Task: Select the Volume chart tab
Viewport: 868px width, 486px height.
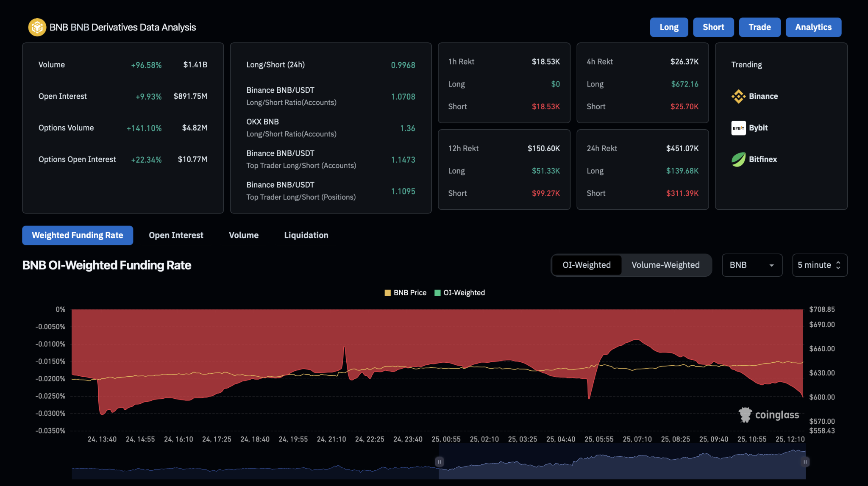Action: pos(244,235)
